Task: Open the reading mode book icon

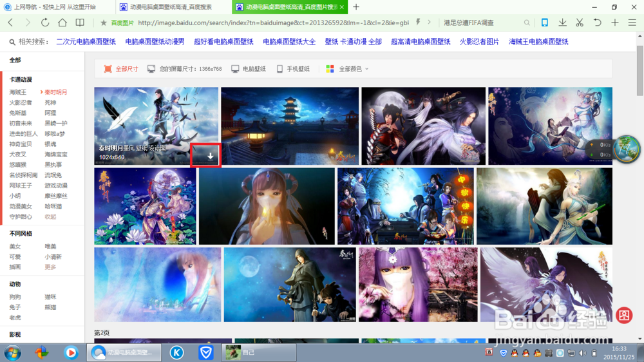Action: 80,23
